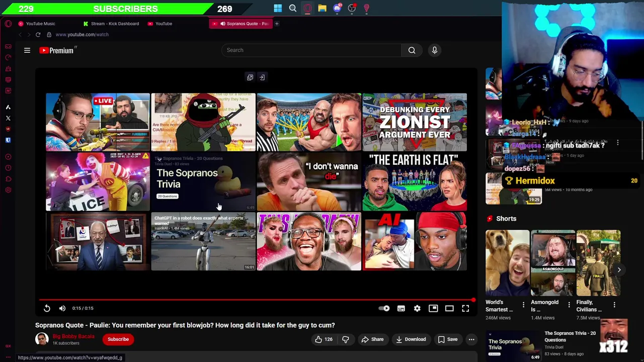Reload the page with the browser refresh icon
Viewport: 644px width, 362px height.
click(x=38, y=35)
